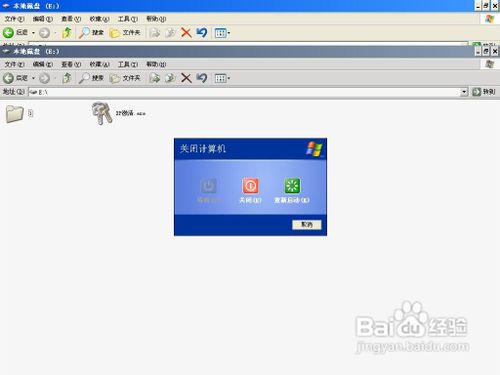This screenshot has height=375, width=500.
Task: Go up one level in rear window
Action: tap(67, 33)
